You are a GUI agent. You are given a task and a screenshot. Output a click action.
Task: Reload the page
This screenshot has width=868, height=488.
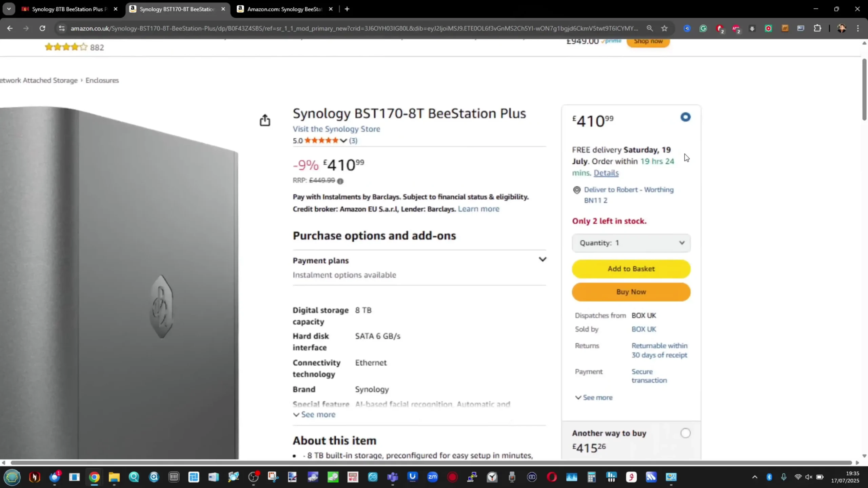coord(42,28)
